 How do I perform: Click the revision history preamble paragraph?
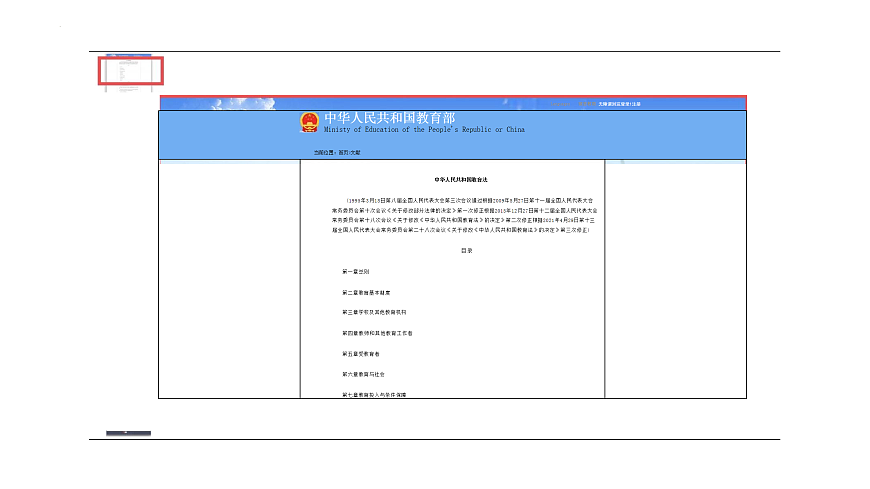[x=465, y=215]
